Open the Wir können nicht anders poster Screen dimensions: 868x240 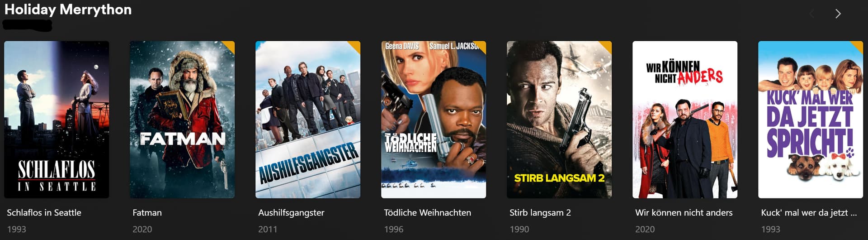tap(685, 120)
